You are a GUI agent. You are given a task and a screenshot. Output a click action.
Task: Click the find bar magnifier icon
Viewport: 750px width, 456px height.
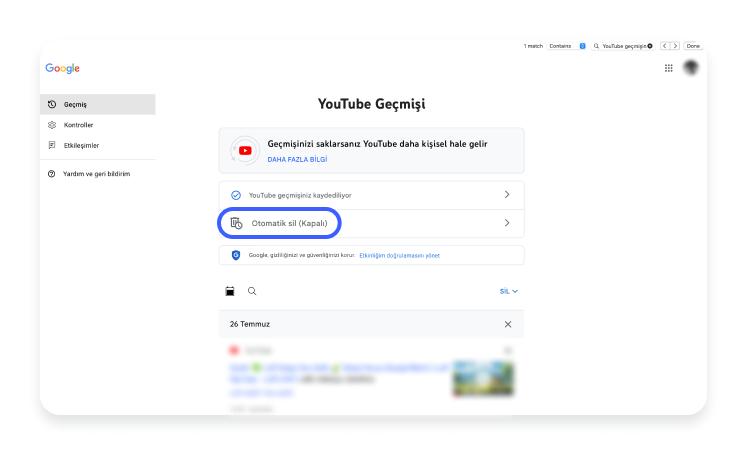click(596, 46)
